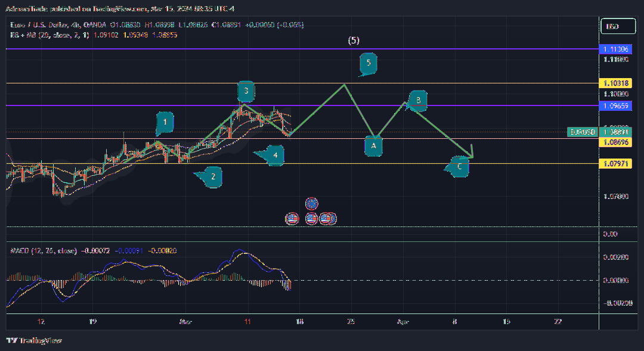Click US flag event icon directly below EU flag

(312, 219)
